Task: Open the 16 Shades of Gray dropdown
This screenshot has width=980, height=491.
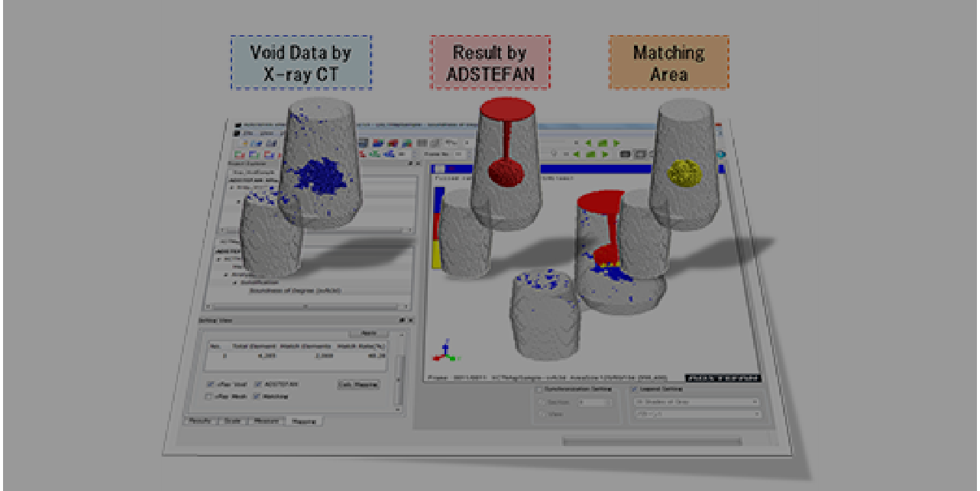Action: pos(695,401)
